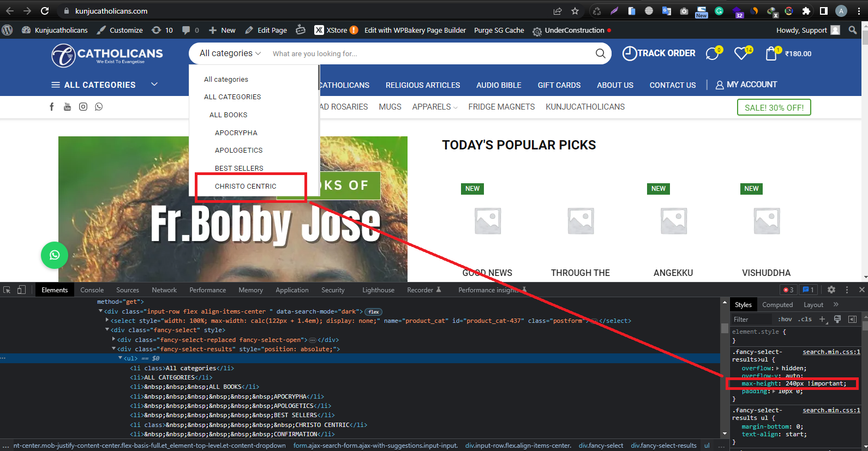Open the shopping cart ₹180.00
The width and height of the screenshot is (868, 451).
click(788, 53)
